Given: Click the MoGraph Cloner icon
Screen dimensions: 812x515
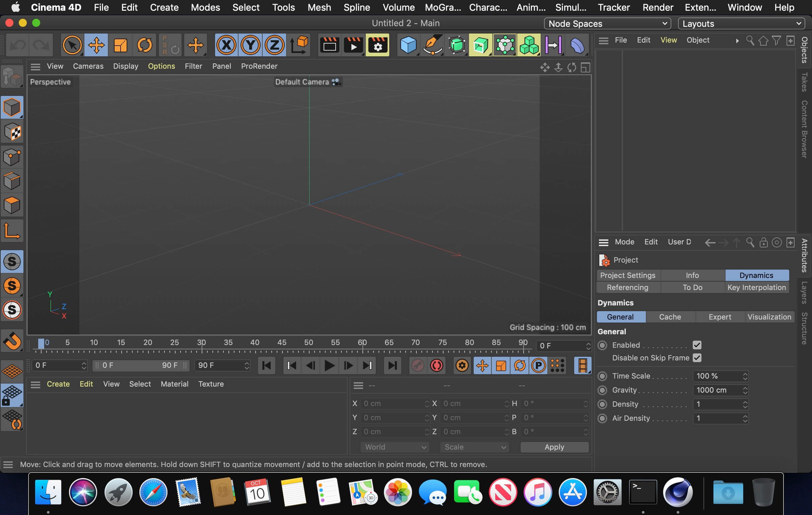Looking at the screenshot, I should click(x=529, y=45).
